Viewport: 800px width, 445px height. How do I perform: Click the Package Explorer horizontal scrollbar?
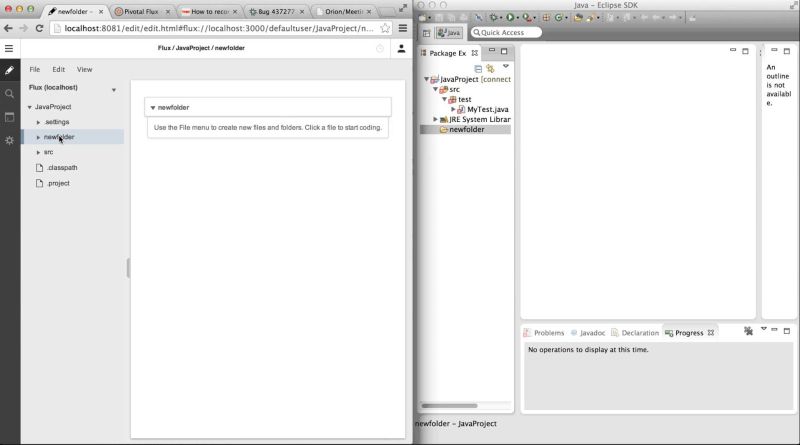[x=449, y=406]
